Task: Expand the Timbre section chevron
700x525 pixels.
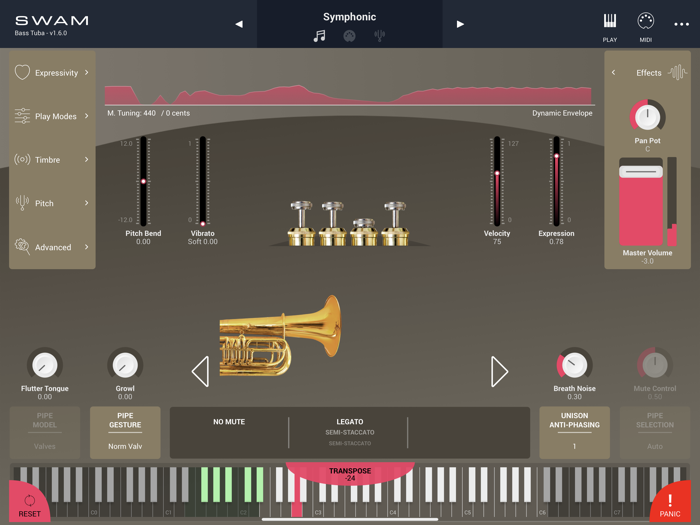Action: 87,159
